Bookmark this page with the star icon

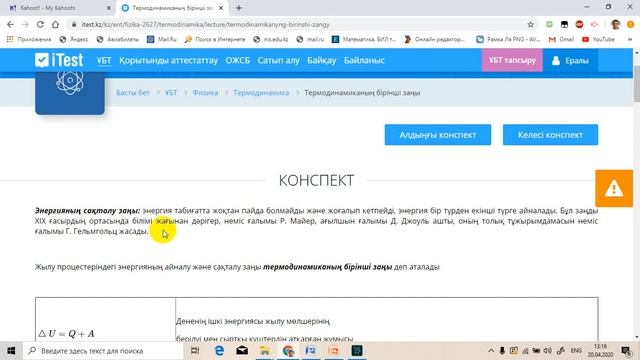click(x=531, y=24)
